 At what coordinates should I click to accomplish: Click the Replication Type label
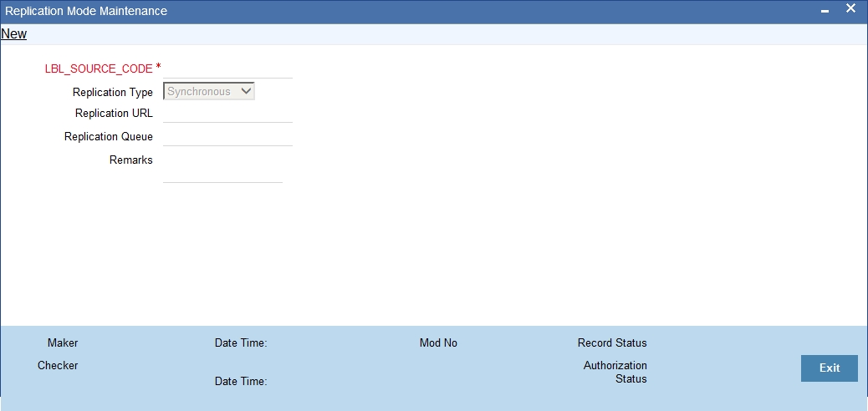coord(113,93)
